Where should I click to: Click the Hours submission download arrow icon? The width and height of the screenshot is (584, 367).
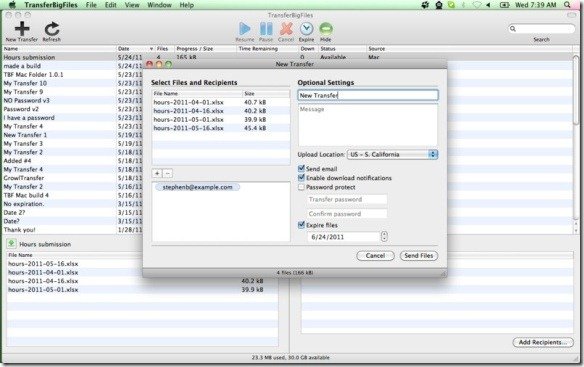click(x=11, y=244)
